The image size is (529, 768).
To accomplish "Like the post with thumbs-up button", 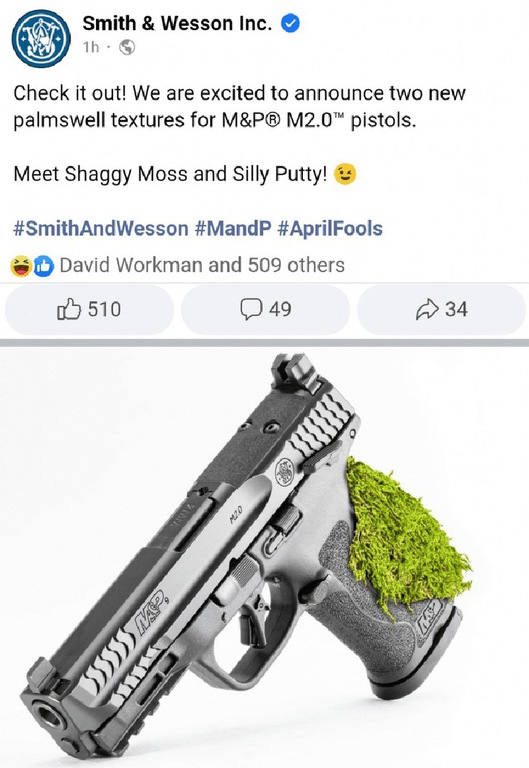I will point(89,310).
